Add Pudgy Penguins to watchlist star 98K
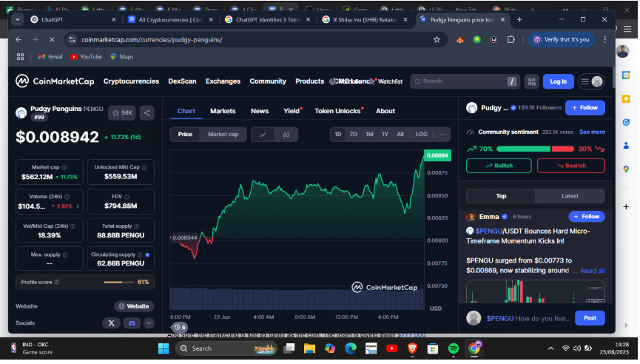 [x=122, y=112]
